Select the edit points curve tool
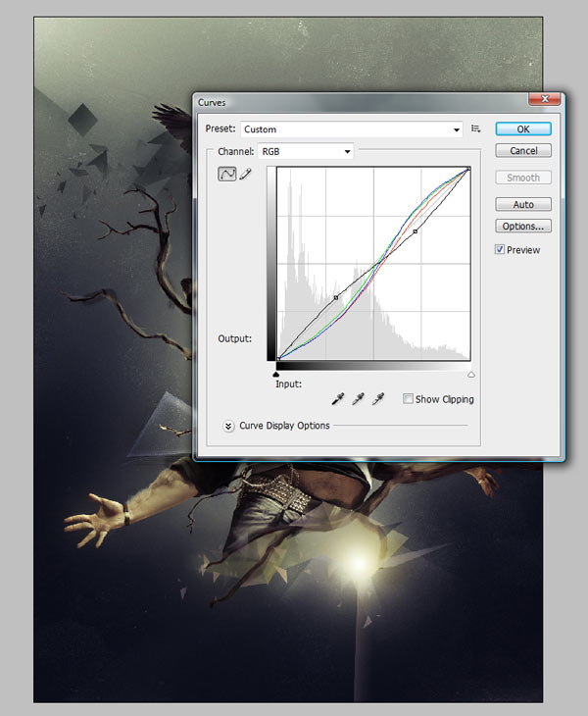This screenshot has height=716, width=588. 226,174
